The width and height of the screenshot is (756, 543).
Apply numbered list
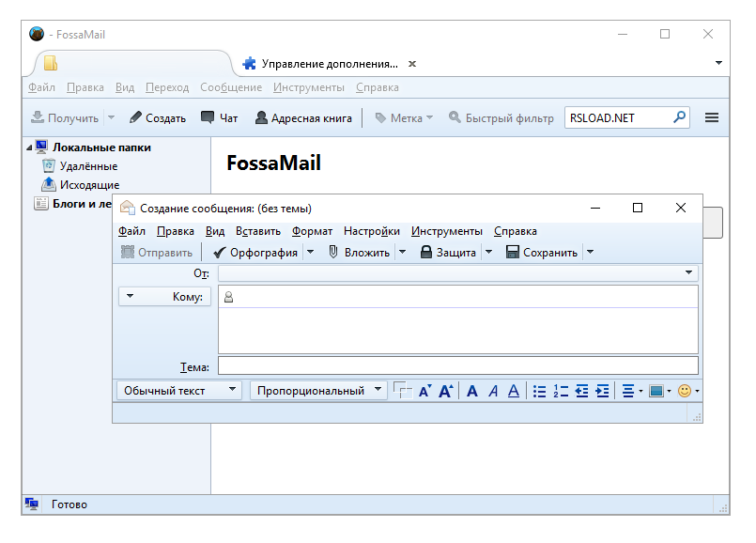click(561, 391)
